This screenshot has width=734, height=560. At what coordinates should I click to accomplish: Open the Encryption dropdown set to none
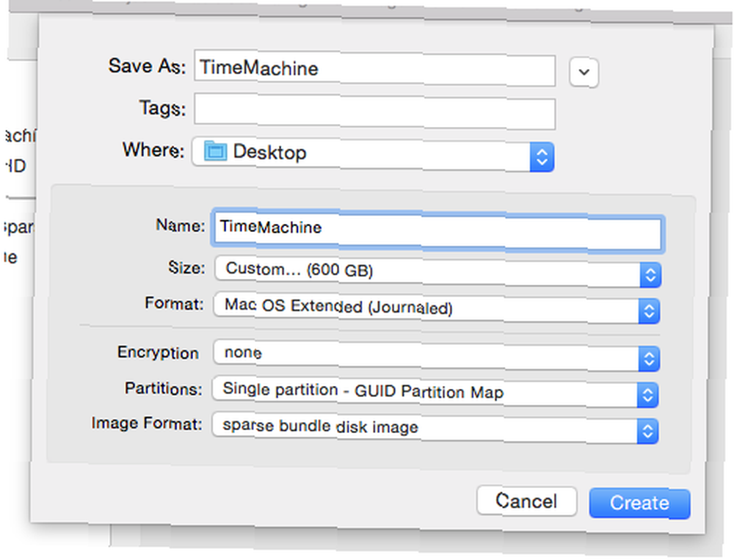pyautogui.click(x=436, y=356)
